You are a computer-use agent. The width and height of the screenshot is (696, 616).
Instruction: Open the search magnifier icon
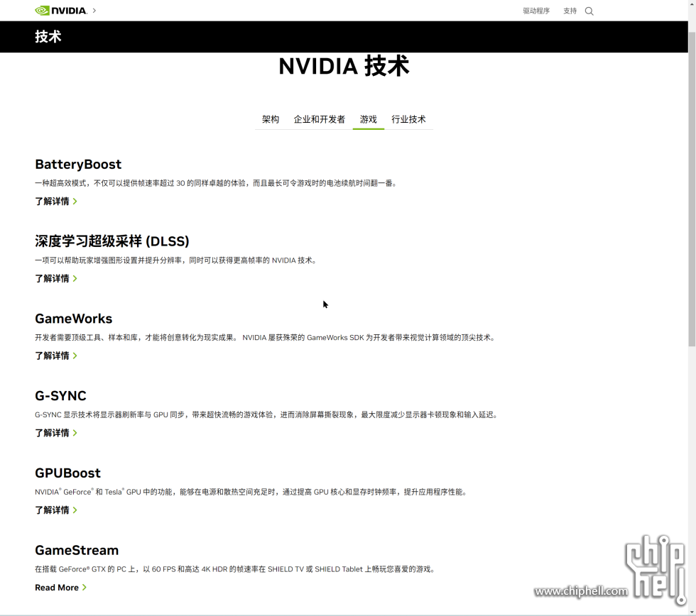589,11
